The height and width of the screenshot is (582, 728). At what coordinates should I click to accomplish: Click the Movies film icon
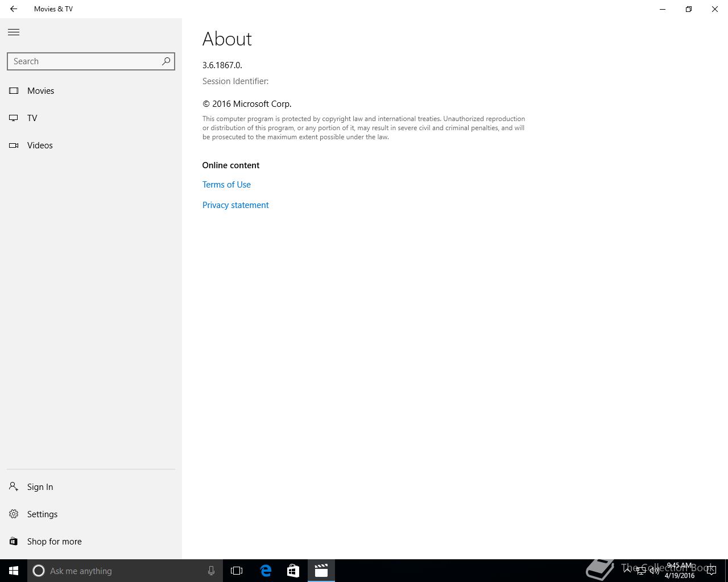click(x=14, y=91)
